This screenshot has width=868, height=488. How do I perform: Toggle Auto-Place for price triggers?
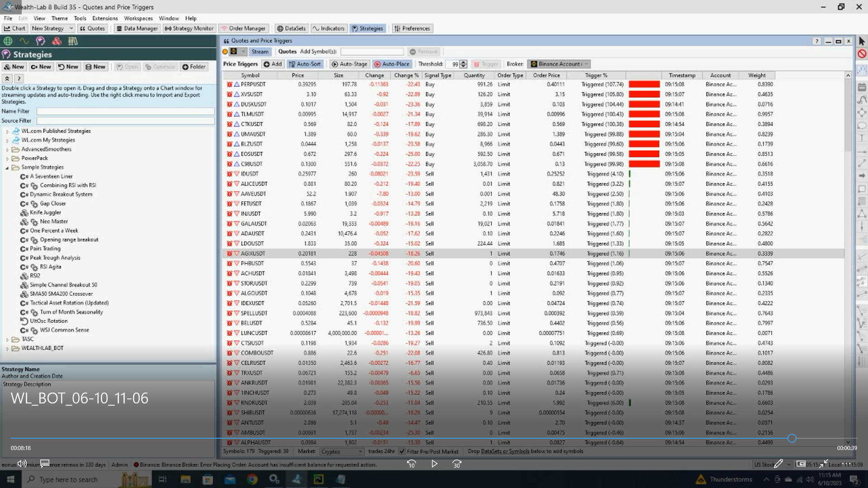click(392, 64)
